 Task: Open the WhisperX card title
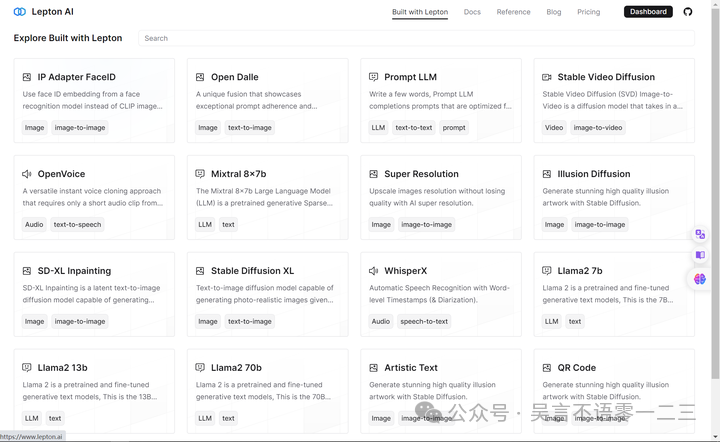[405, 271]
